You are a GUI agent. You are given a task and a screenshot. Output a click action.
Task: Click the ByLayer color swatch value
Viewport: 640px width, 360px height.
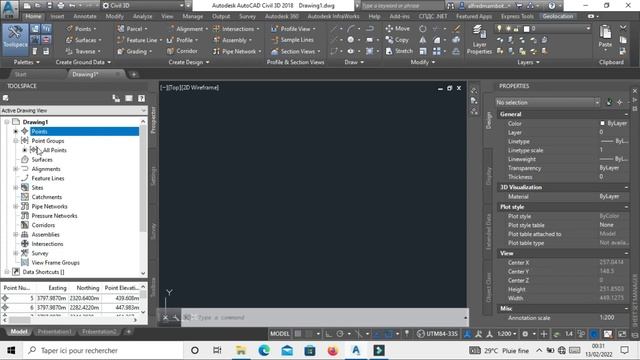click(613, 123)
